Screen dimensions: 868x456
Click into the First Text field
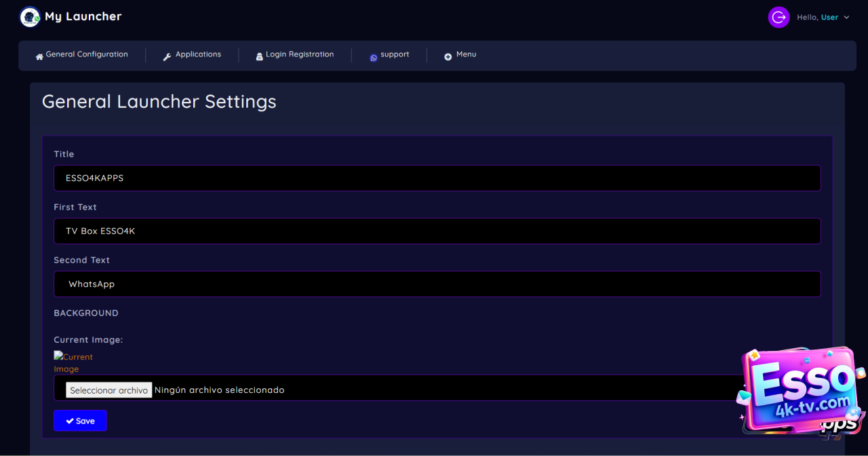[x=437, y=231]
